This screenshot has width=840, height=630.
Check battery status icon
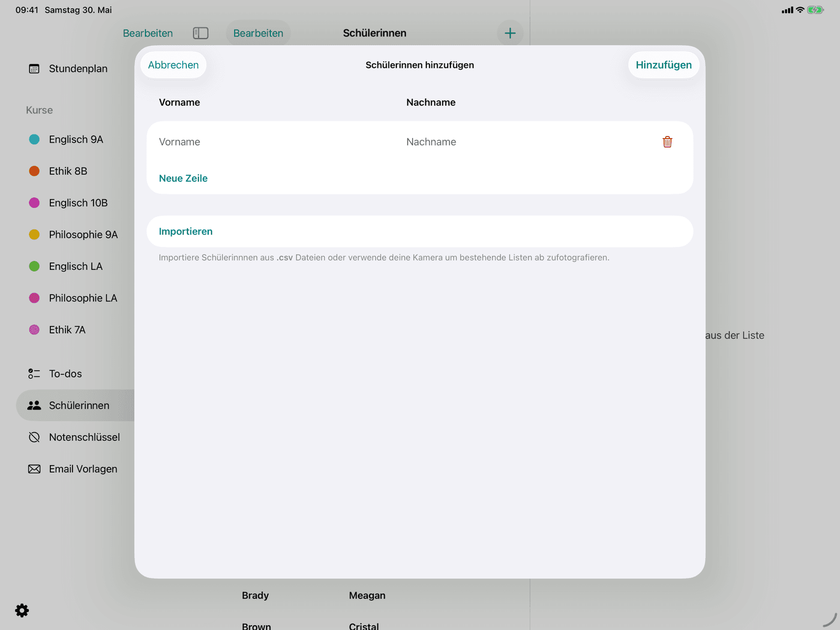click(x=815, y=10)
